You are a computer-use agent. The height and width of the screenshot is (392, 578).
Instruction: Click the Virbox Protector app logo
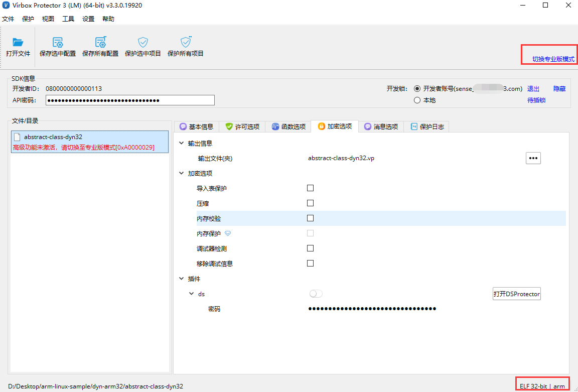[x=6, y=5]
